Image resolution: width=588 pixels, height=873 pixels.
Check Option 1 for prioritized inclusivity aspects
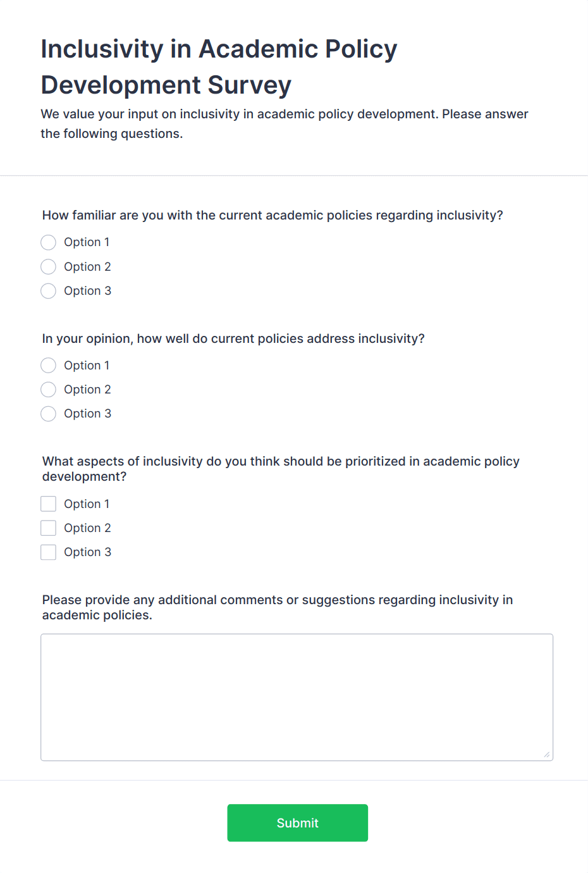tap(48, 504)
